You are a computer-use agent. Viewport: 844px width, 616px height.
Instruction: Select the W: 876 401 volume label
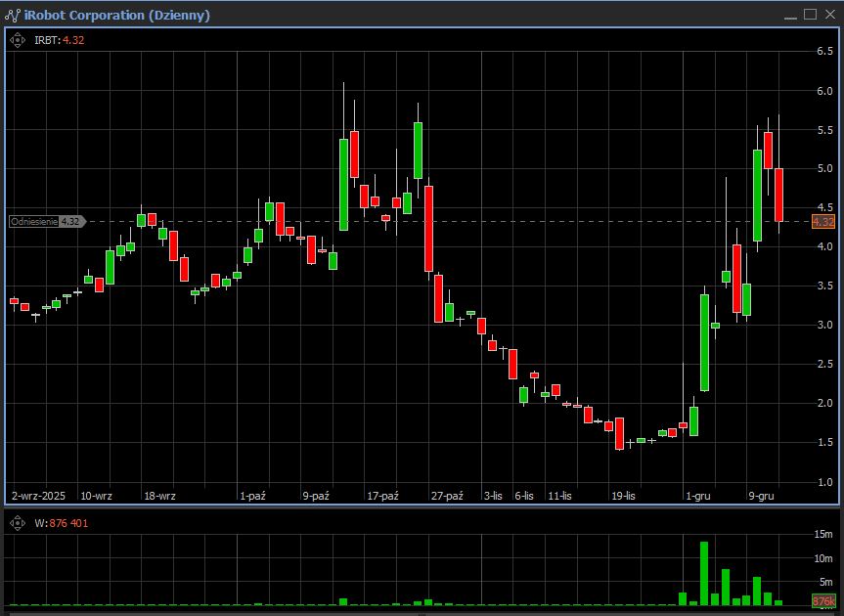61,523
